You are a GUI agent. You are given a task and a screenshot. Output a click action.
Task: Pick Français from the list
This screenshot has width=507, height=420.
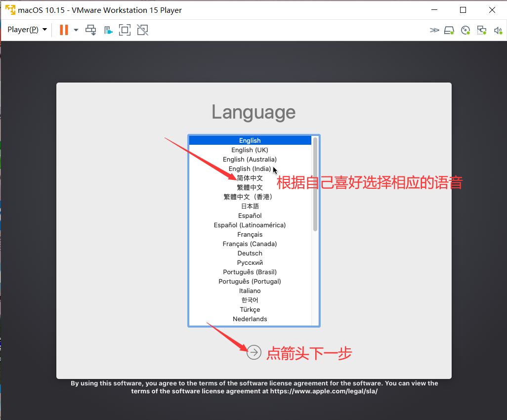click(250, 234)
